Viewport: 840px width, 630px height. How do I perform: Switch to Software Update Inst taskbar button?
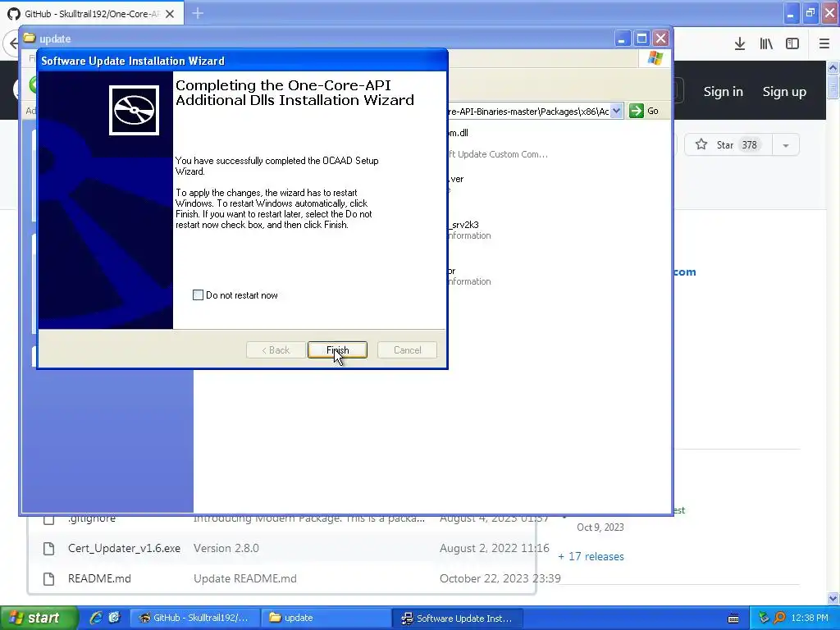[457, 618]
